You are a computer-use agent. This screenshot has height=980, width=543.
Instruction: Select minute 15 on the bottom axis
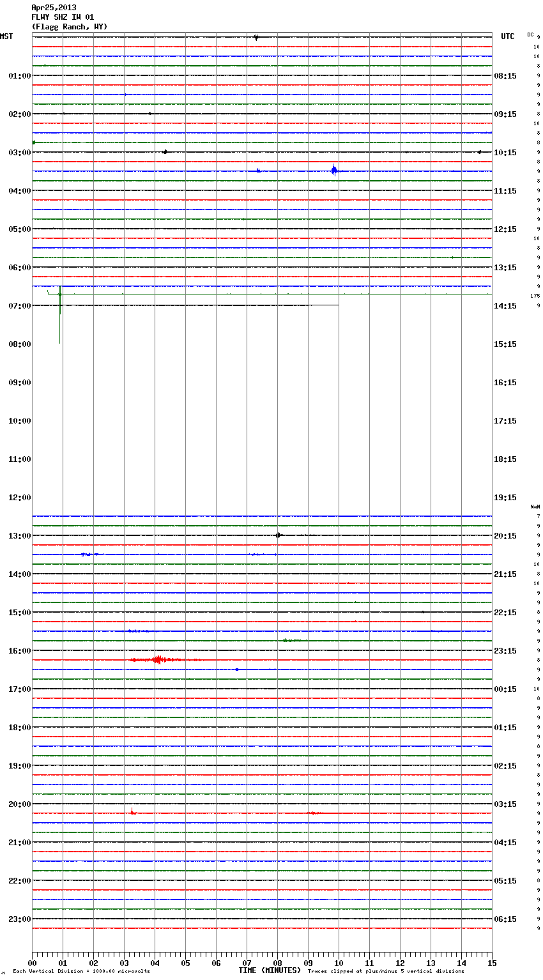coord(492,963)
